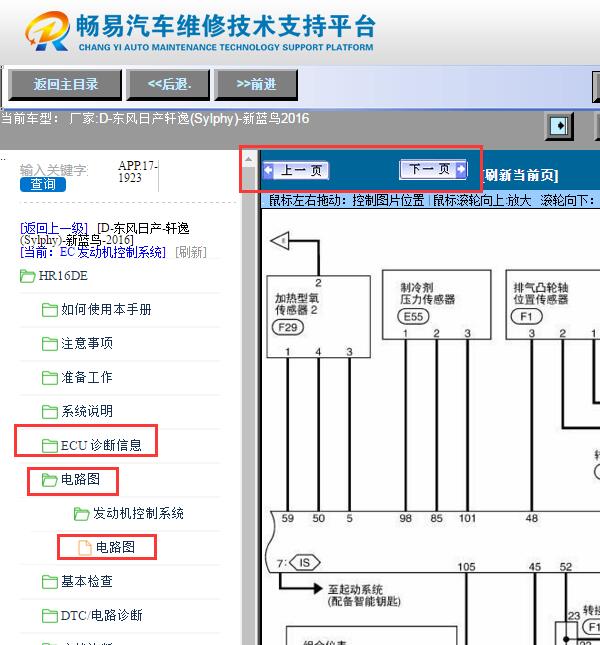
Task: Click the folder icon beside 基本检查
Action: 50,582
